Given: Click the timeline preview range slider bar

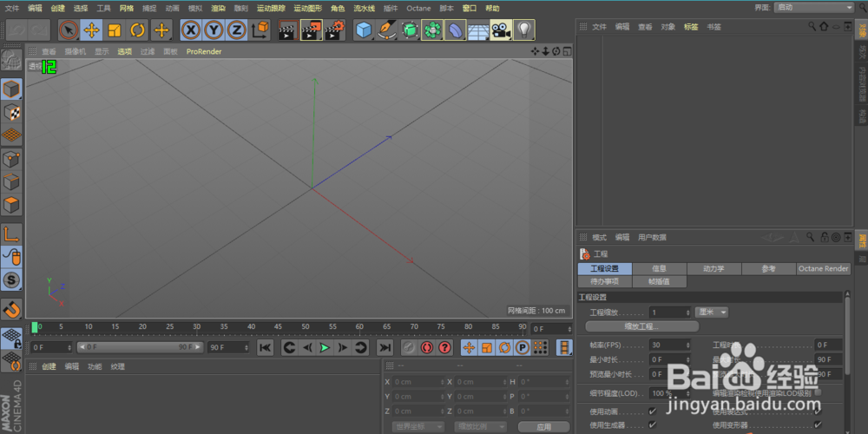Looking at the screenshot, I should click(141, 348).
